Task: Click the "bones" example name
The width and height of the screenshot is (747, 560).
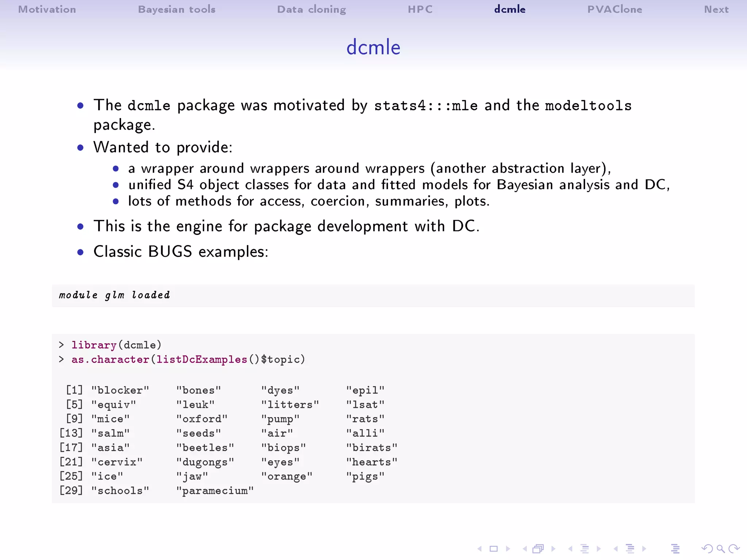Action: click(199, 390)
